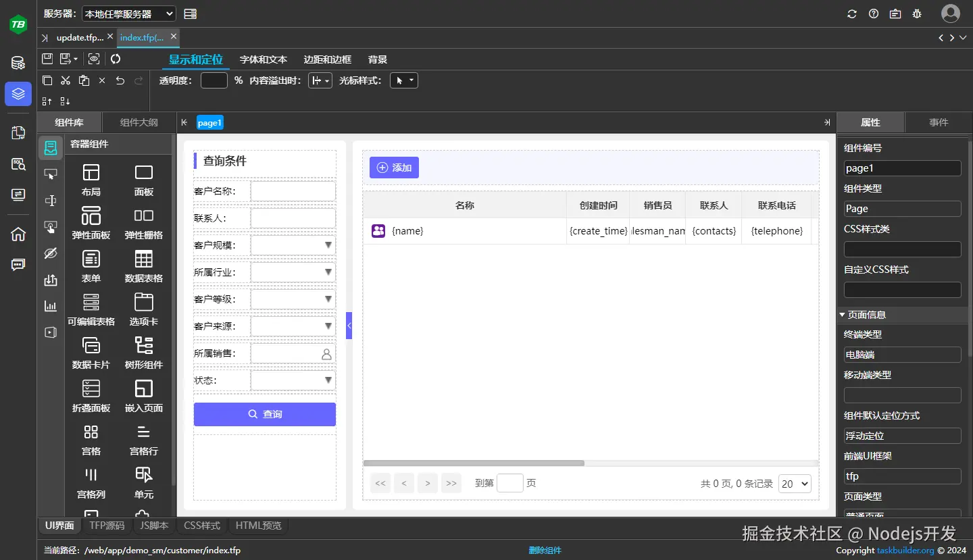This screenshot has width=973, height=560.
Task: Collapse the 页面信息 section in properties panel
Action: (x=842, y=314)
